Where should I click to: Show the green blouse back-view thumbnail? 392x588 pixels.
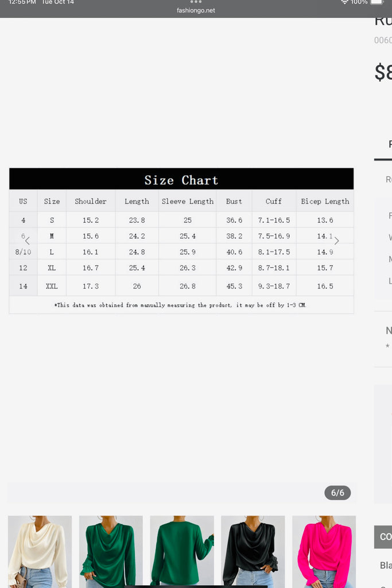pos(182,551)
